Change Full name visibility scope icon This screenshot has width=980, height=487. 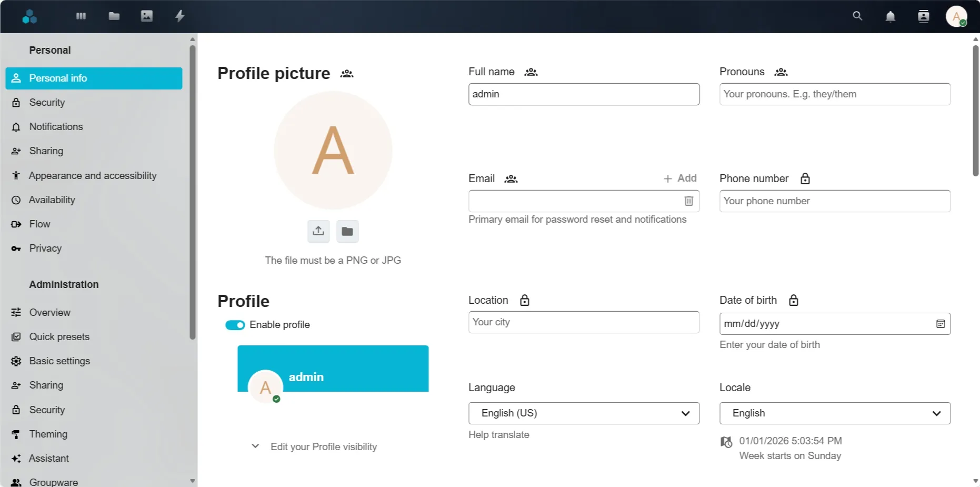click(531, 72)
